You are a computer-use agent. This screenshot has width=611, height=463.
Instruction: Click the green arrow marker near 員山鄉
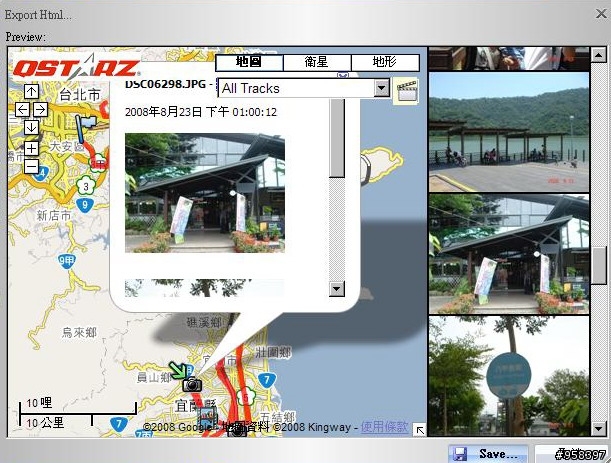177,370
